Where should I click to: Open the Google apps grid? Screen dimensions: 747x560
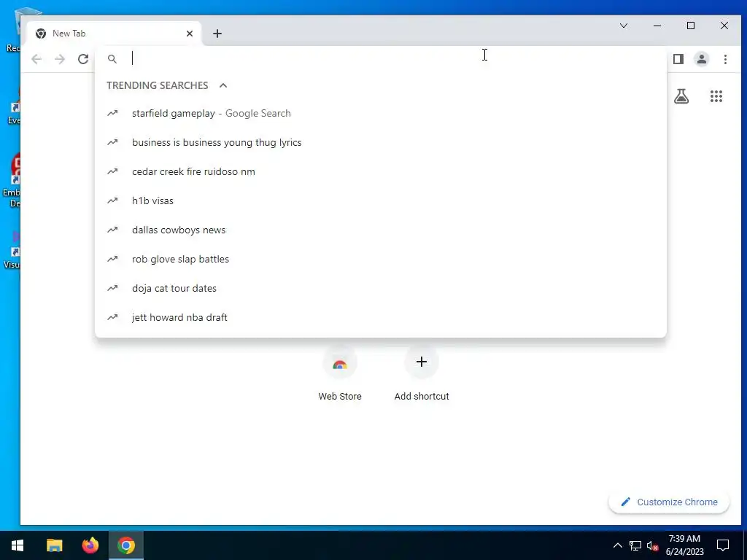(716, 97)
